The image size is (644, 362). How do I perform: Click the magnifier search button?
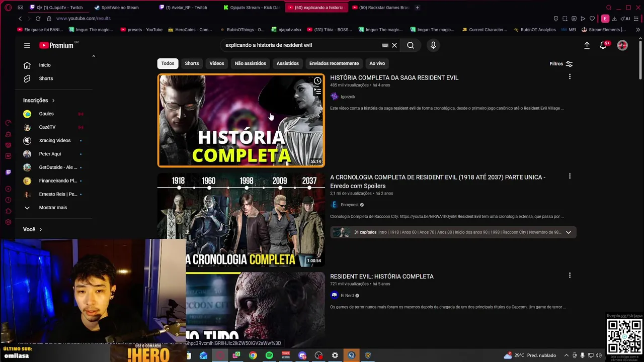411,45
